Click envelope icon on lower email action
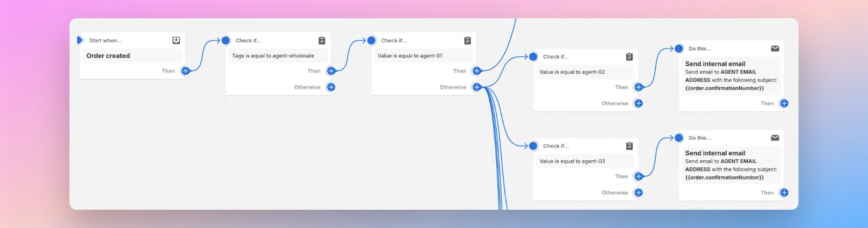This screenshot has height=228, width=868. [x=775, y=138]
